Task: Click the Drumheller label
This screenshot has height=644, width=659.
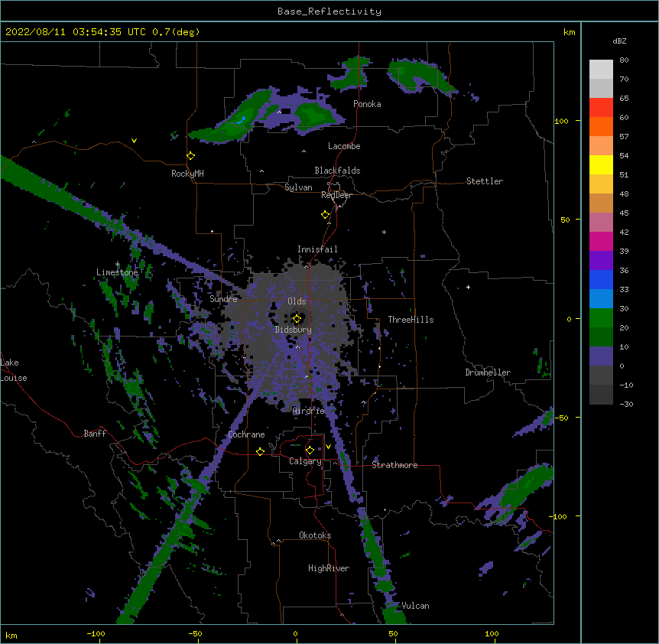Action: coord(488,372)
